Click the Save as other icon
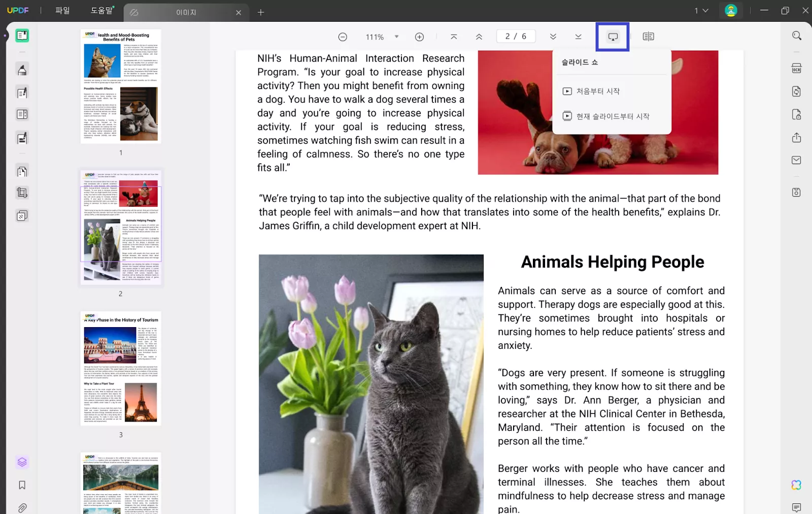The height and width of the screenshot is (514, 812). [796, 192]
